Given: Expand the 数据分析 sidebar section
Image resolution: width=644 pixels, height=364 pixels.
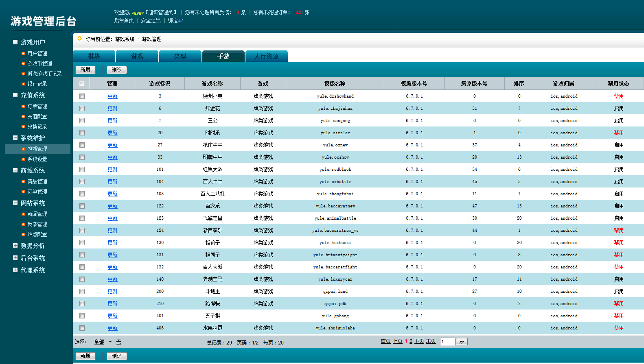Looking at the screenshot, I should [15, 246].
